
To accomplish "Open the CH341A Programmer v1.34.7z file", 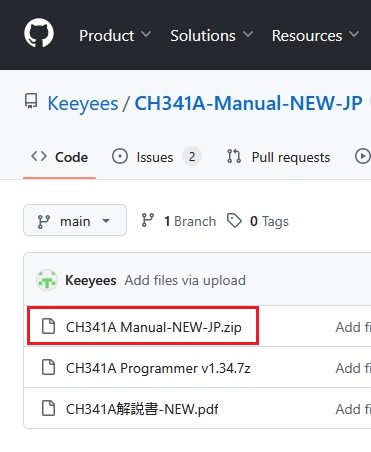I will point(158,368).
